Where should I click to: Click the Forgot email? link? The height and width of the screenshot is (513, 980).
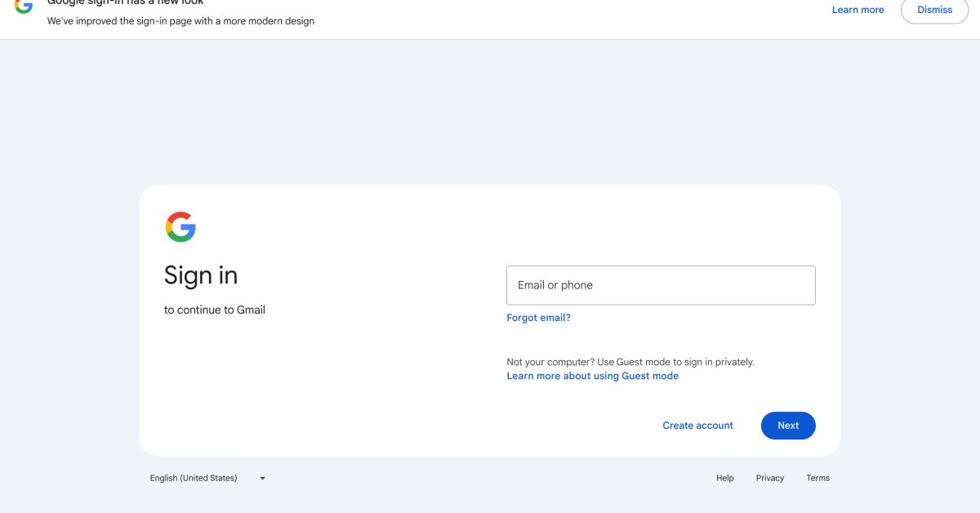(538, 318)
